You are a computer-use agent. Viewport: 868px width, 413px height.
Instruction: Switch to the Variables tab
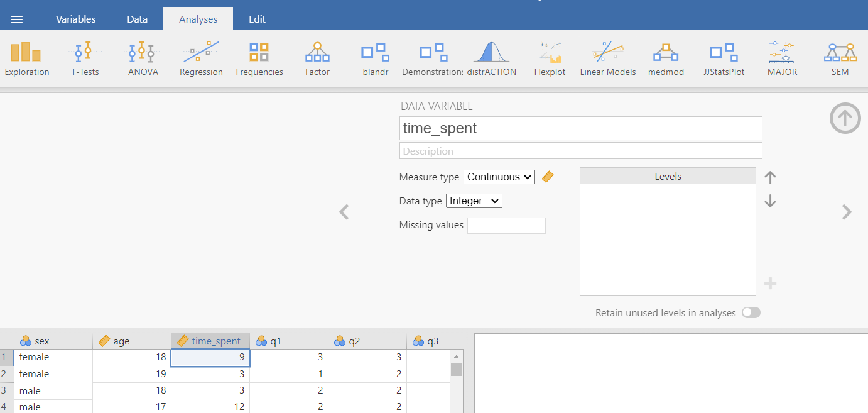click(x=76, y=19)
